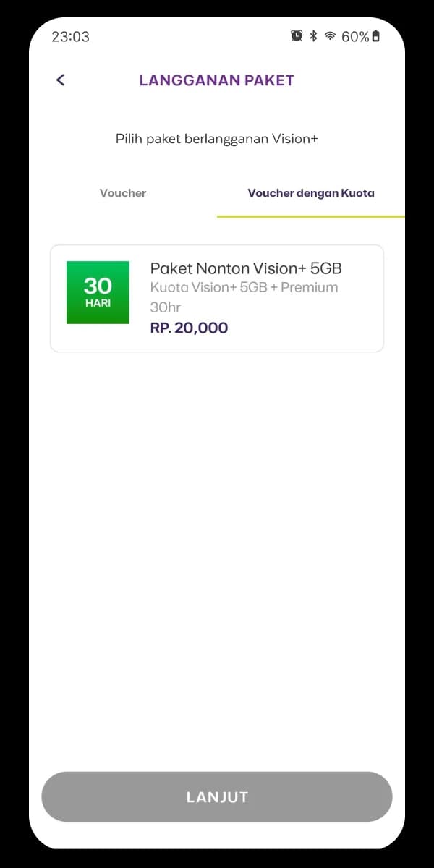This screenshot has height=868, width=434.
Task: Switch to the Voucher tab
Action: (123, 193)
